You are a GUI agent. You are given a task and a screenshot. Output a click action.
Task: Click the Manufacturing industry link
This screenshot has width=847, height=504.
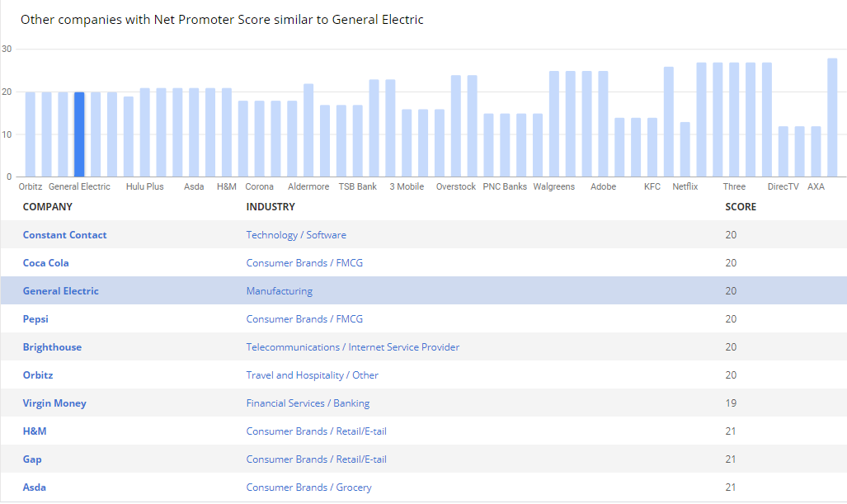tap(279, 291)
